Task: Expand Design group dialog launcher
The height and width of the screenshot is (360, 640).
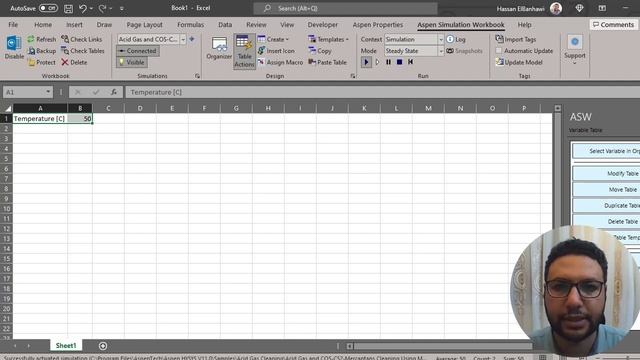Action: coord(353,76)
